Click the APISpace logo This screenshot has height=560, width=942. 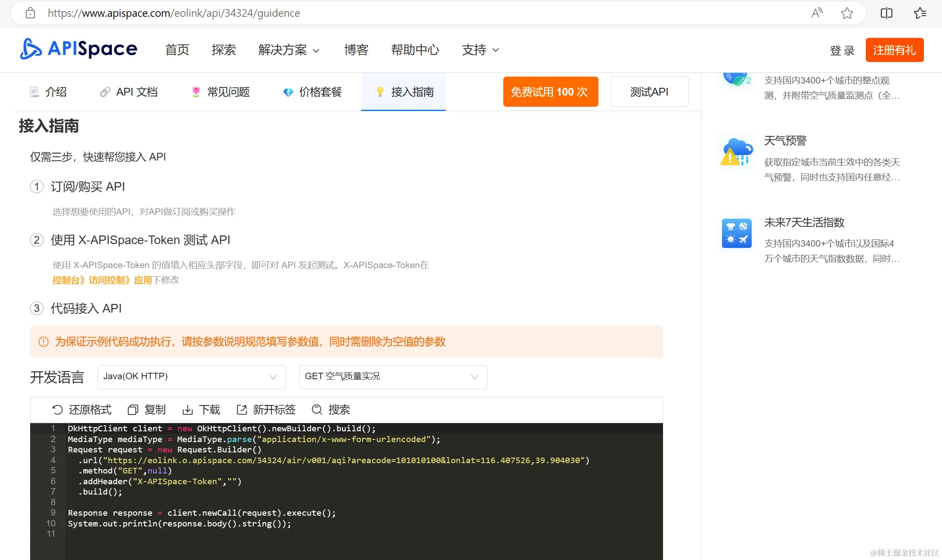point(79,49)
